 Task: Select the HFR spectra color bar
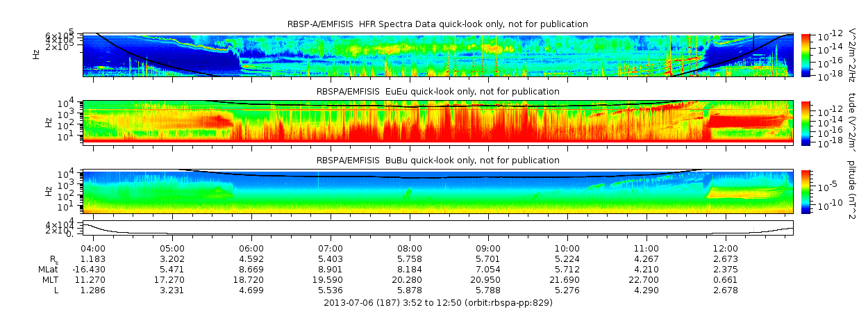click(806, 54)
